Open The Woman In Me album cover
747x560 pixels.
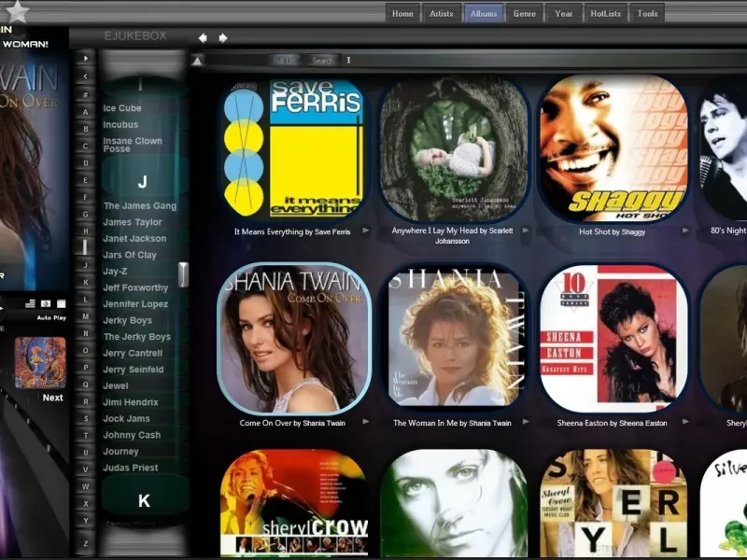[453, 338]
